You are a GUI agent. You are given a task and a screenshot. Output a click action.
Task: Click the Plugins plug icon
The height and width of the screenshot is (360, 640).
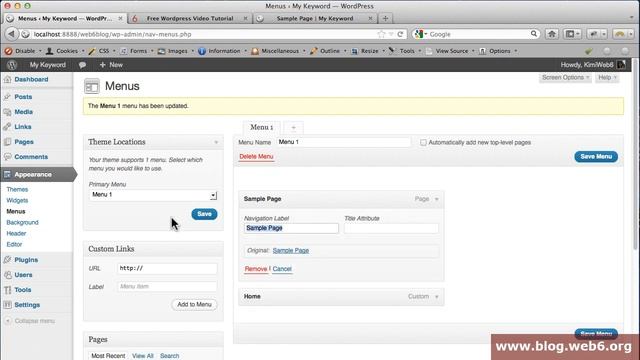(x=7, y=260)
